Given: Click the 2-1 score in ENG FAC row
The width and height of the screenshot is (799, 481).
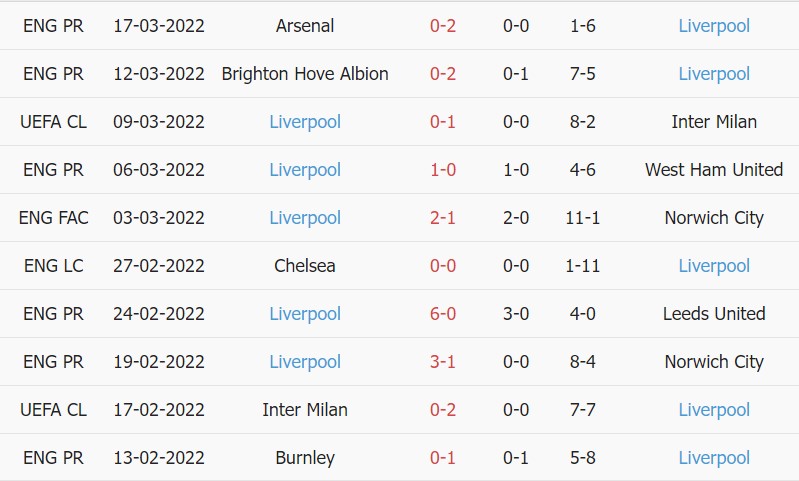Looking at the screenshot, I should [443, 218].
